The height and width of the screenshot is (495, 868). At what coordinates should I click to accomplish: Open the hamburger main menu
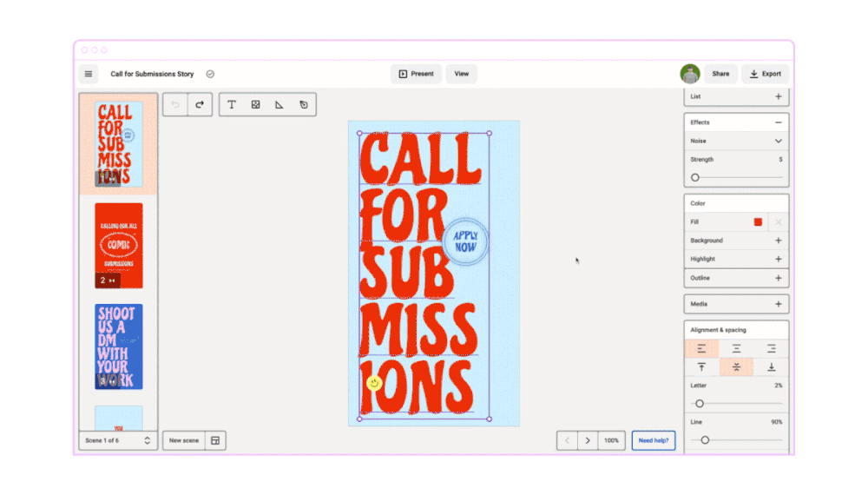[88, 74]
